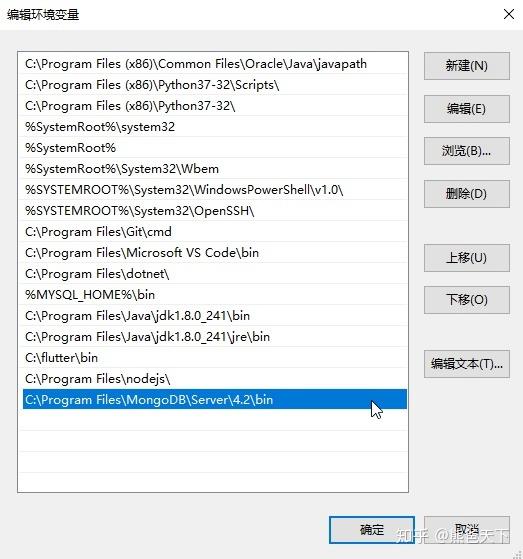Move the entry up with 上移(U)
Image resolution: width=523 pixels, height=559 pixels.
pyautogui.click(x=467, y=258)
